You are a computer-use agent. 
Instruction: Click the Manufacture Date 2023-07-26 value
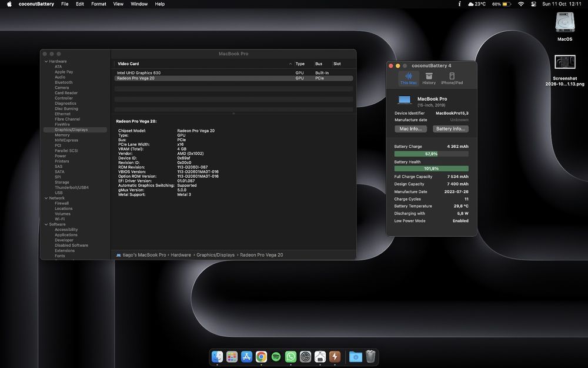click(456, 191)
